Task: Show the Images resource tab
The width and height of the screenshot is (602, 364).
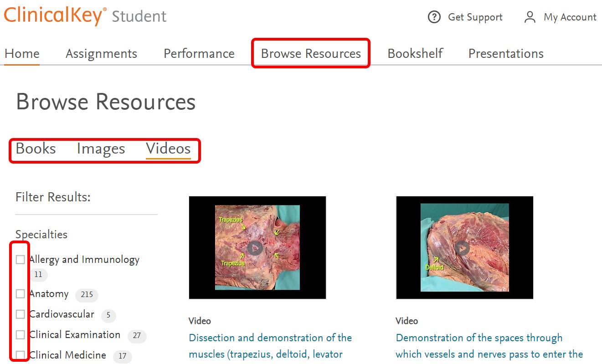Action: click(101, 149)
